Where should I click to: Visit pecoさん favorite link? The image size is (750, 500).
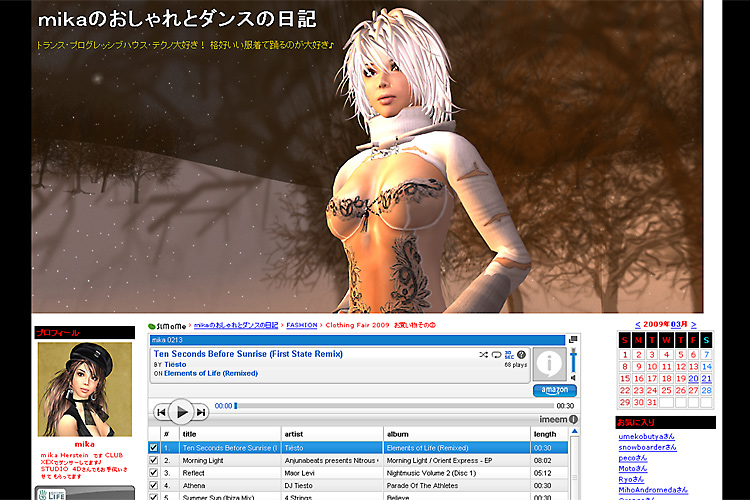pos(633,458)
